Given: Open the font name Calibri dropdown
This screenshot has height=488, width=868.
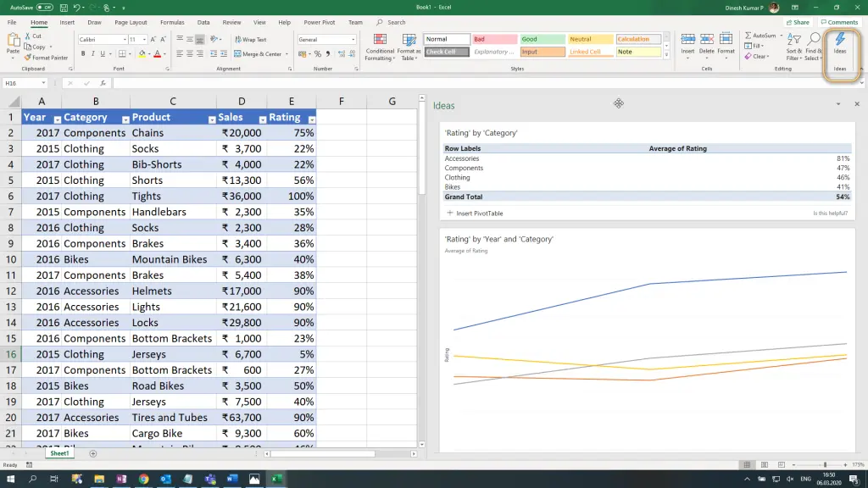Looking at the screenshot, I should pos(125,40).
